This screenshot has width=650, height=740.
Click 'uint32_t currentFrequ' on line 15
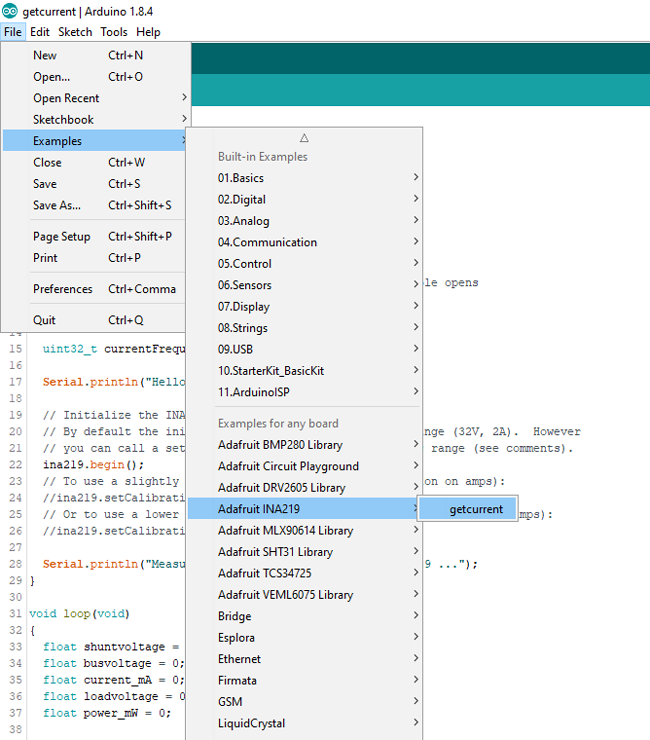114,349
